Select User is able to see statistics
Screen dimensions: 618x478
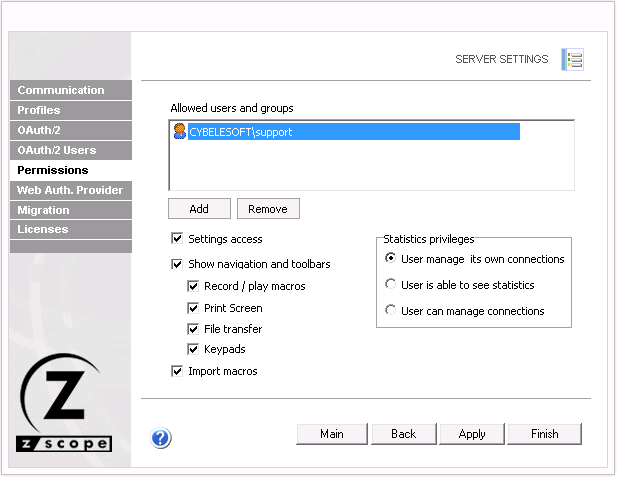click(x=391, y=285)
